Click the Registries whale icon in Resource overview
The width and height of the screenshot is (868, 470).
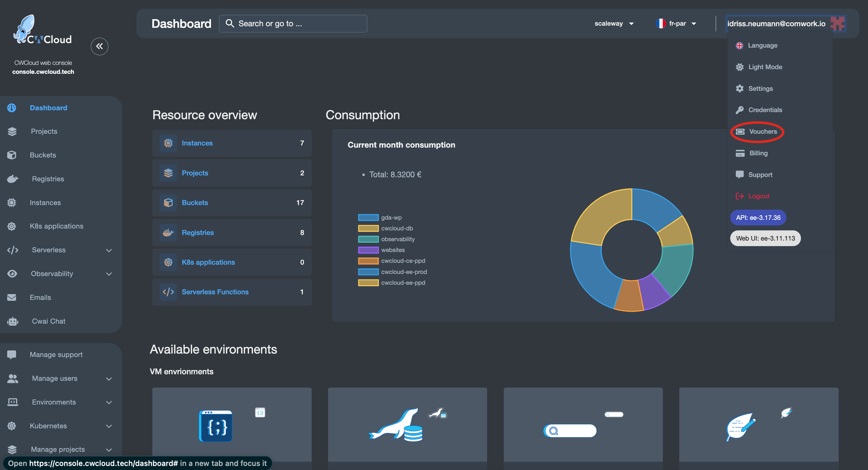(168, 233)
